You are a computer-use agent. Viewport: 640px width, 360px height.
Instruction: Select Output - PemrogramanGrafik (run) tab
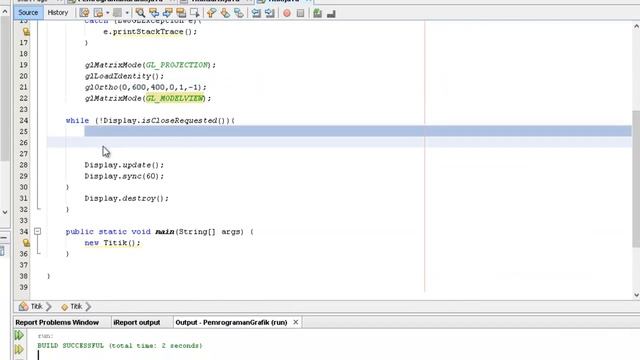pos(231,322)
